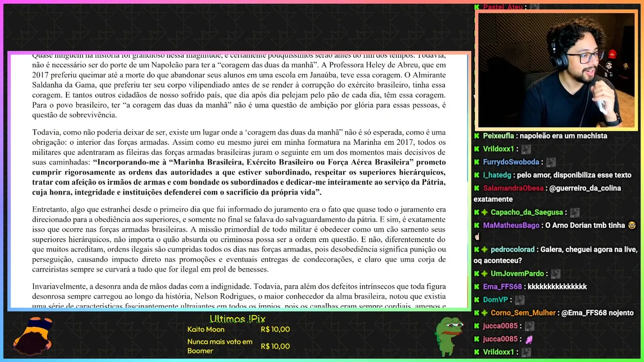The image size is (644, 362).
Task: Click the K badge next to i_hatedg
Action: [476, 175]
